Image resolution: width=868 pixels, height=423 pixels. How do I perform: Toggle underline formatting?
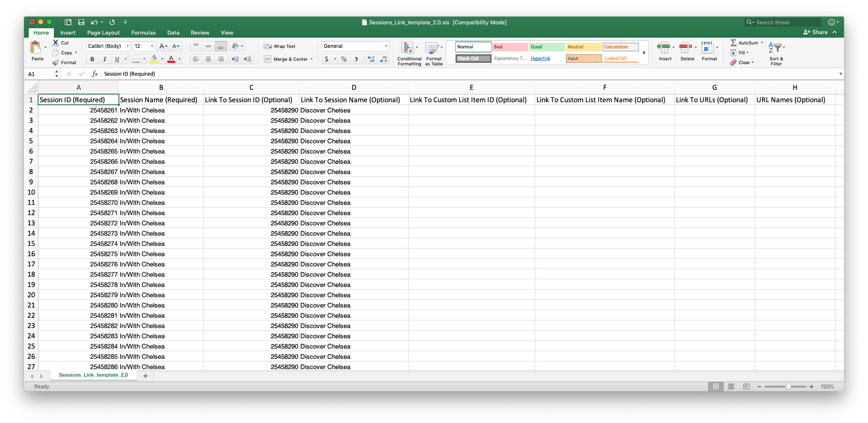point(116,59)
